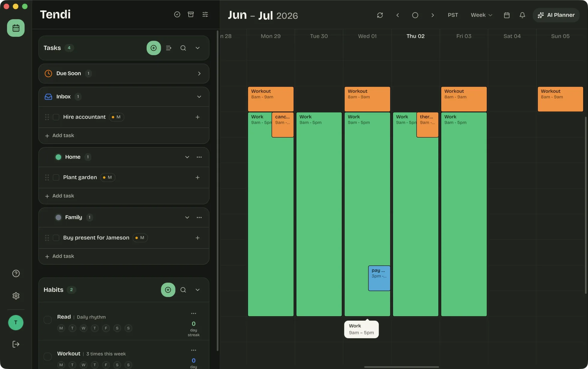
Task: Check off Plant garden task
Action: (56, 177)
